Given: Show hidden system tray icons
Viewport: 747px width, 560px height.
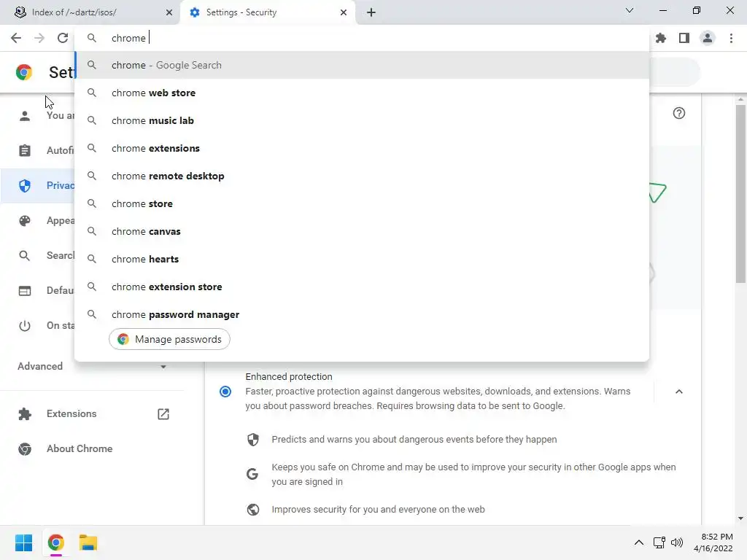Looking at the screenshot, I should pyautogui.click(x=639, y=542).
